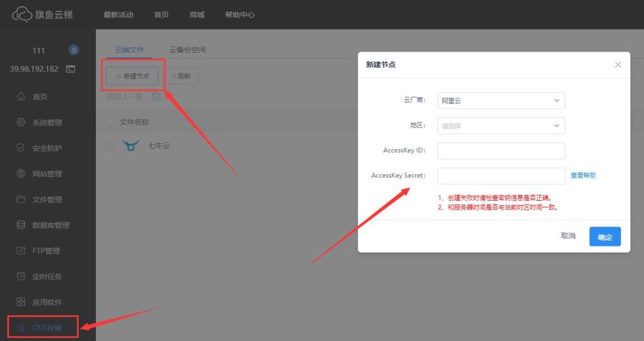Click the home icon beside 首页 in the sidebar
This screenshot has width=644, height=341.
tap(21, 97)
